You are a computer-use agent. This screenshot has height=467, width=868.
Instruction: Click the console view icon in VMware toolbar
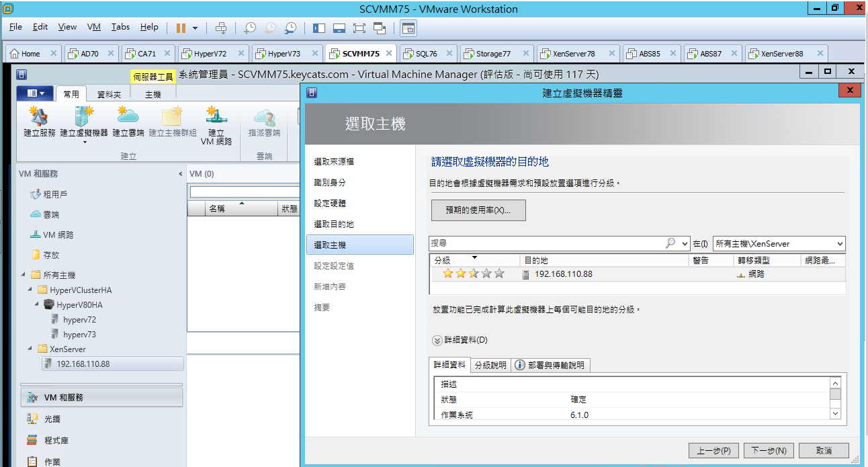click(x=408, y=28)
